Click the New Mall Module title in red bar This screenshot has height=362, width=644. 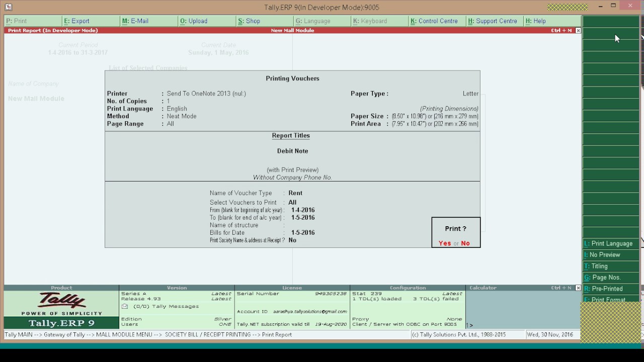pos(292,31)
